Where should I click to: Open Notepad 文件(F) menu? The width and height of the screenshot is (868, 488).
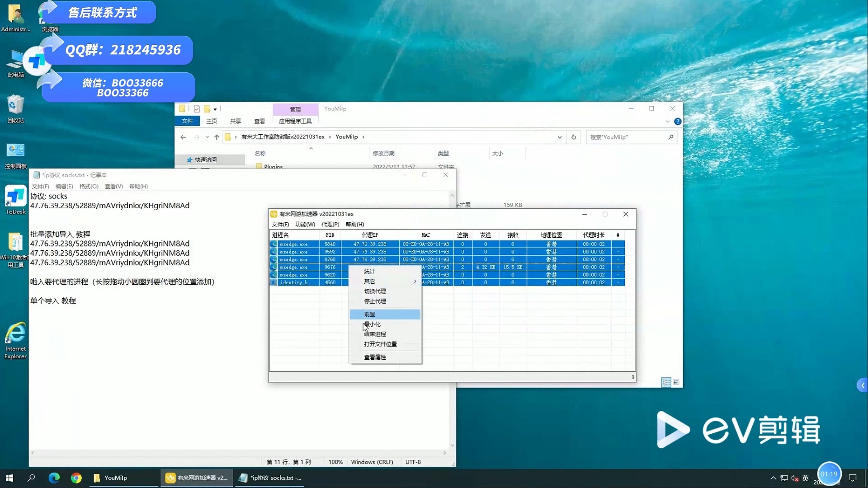(x=40, y=187)
